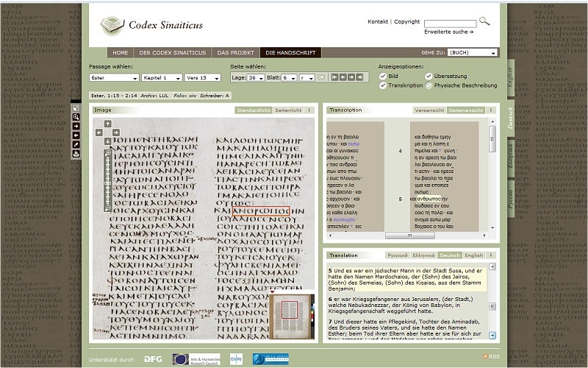Click the transcription horizontal scrollbar thumb

pyautogui.click(x=410, y=236)
